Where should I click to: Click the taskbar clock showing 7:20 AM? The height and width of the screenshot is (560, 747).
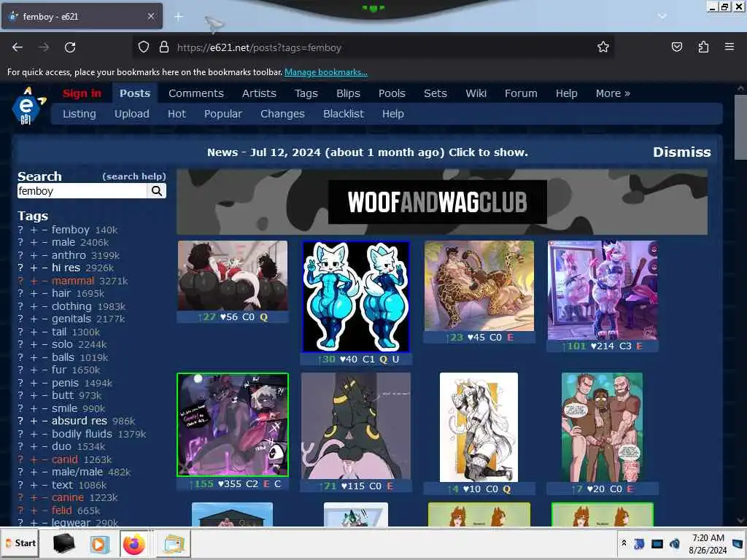click(x=708, y=543)
